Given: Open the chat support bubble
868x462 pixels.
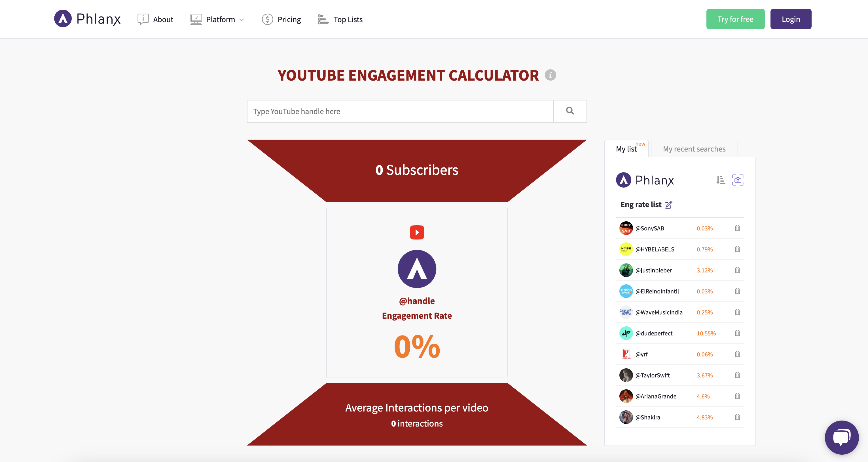Looking at the screenshot, I should point(841,437).
